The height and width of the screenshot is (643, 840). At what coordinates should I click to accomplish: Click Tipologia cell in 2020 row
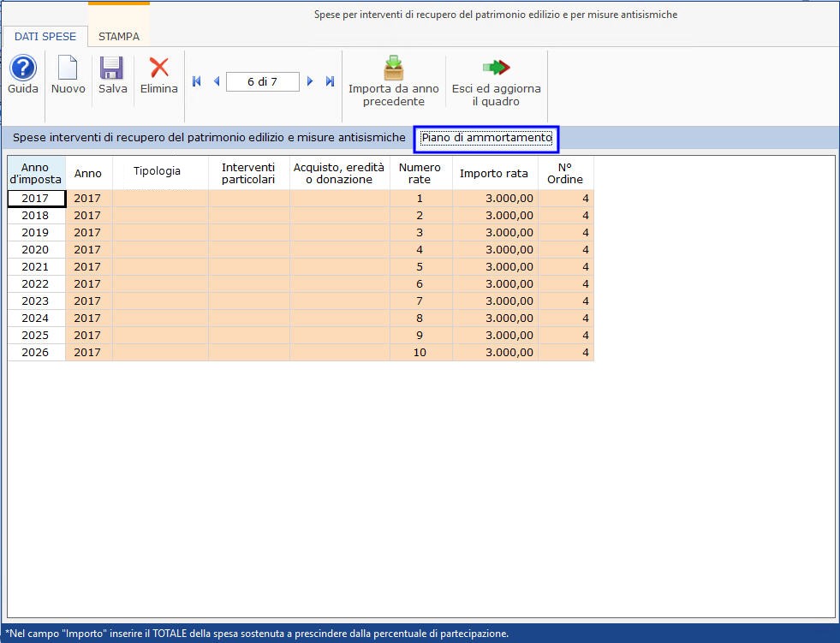pyautogui.click(x=161, y=250)
